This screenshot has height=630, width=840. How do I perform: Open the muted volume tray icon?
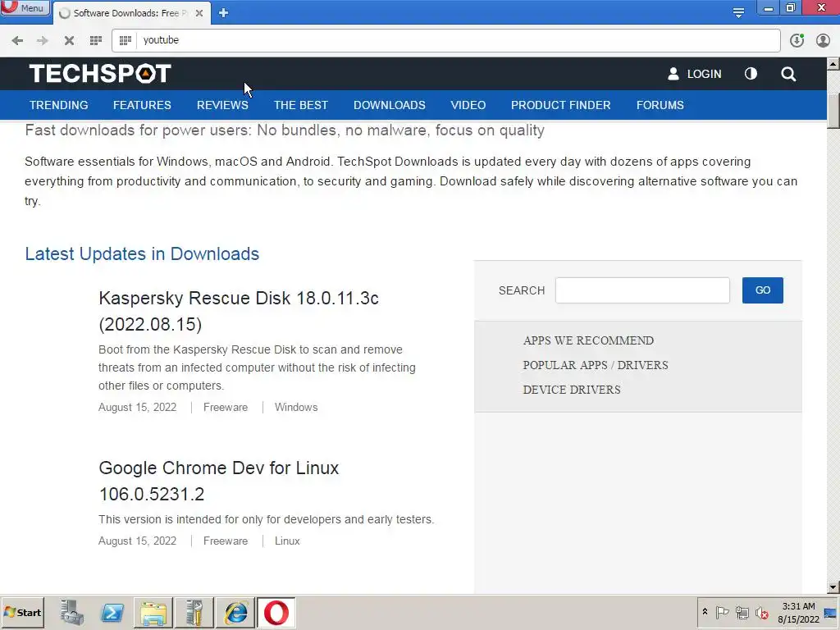(761, 612)
